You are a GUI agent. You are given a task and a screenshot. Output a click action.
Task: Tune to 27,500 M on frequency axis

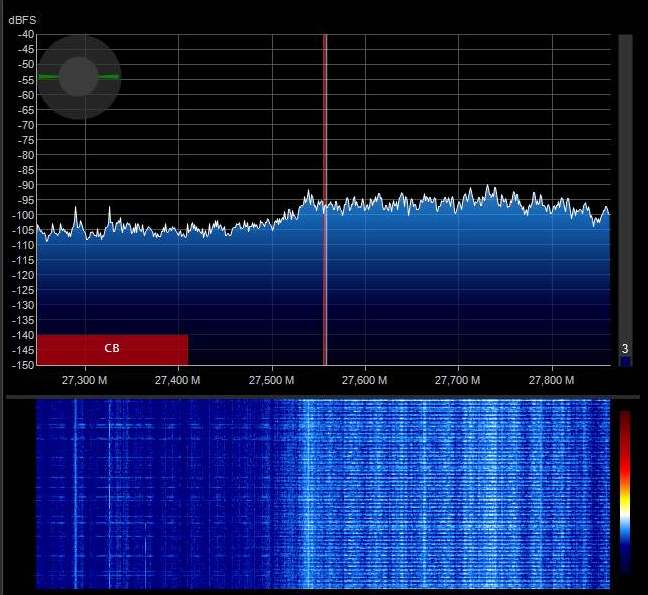point(272,381)
